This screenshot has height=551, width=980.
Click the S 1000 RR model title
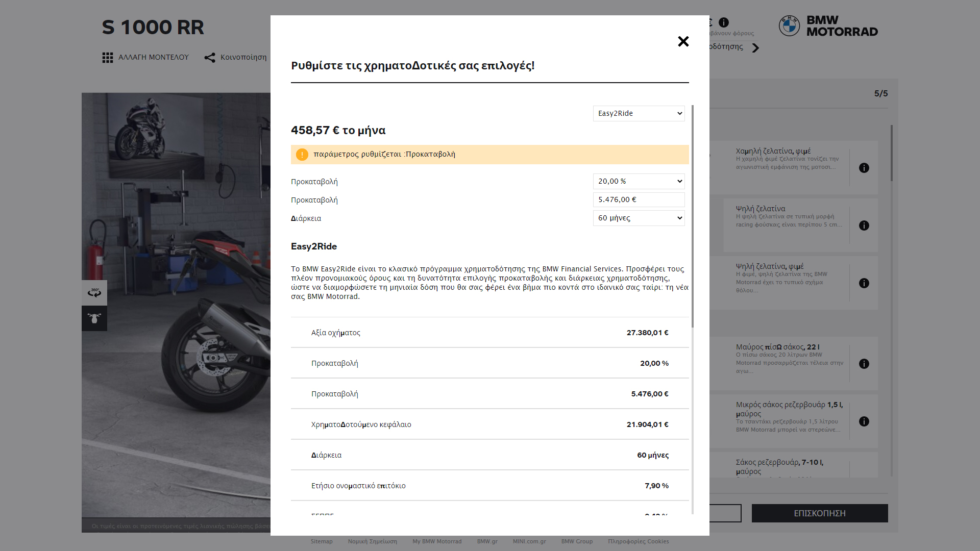(153, 27)
